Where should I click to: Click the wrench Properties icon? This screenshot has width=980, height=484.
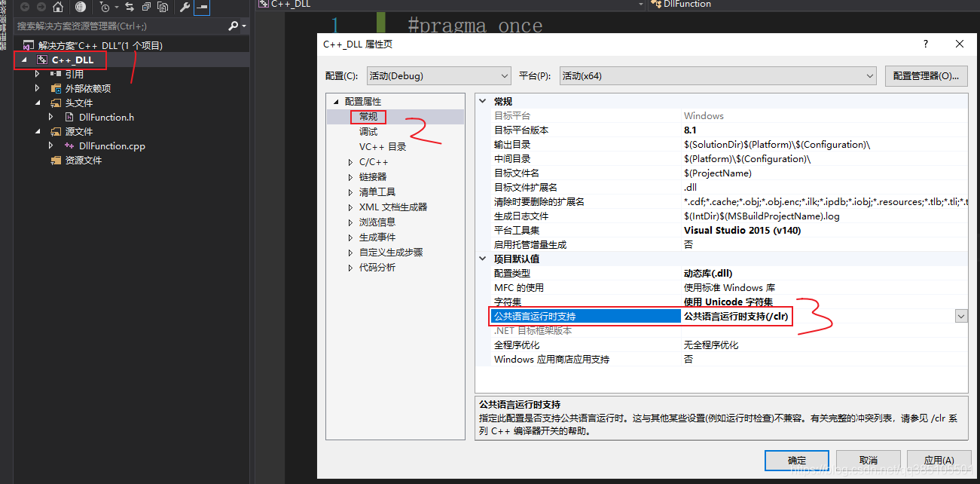click(185, 7)
